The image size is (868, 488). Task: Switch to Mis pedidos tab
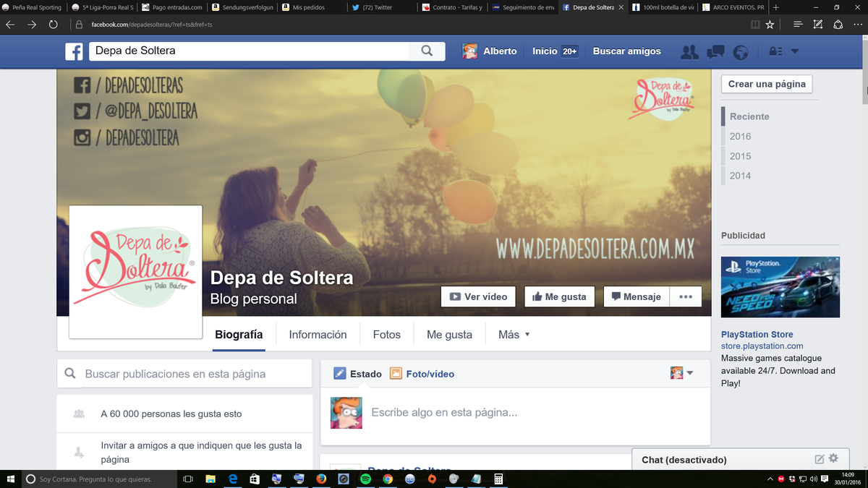coord(312,7)
